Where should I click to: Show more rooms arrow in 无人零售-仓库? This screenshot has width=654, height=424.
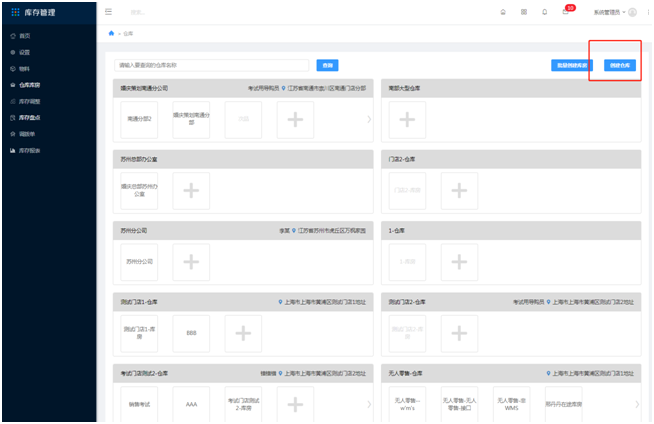[x=637, y=404]
